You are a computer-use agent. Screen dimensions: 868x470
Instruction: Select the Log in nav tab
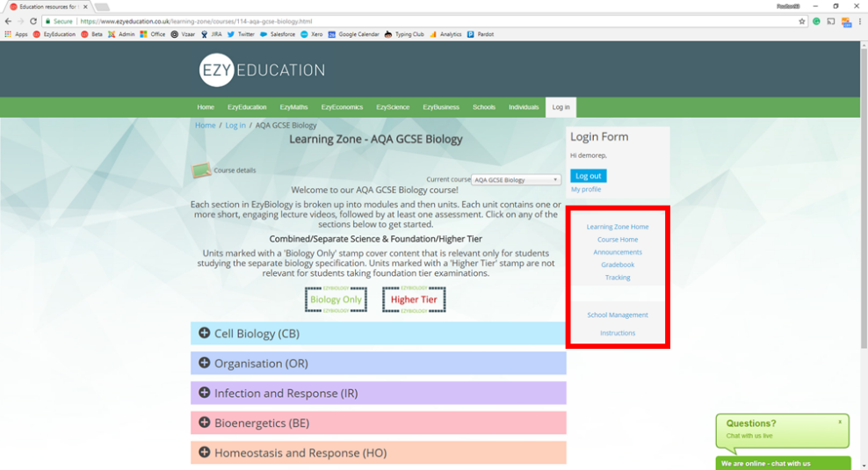click(x=561, y=107)
